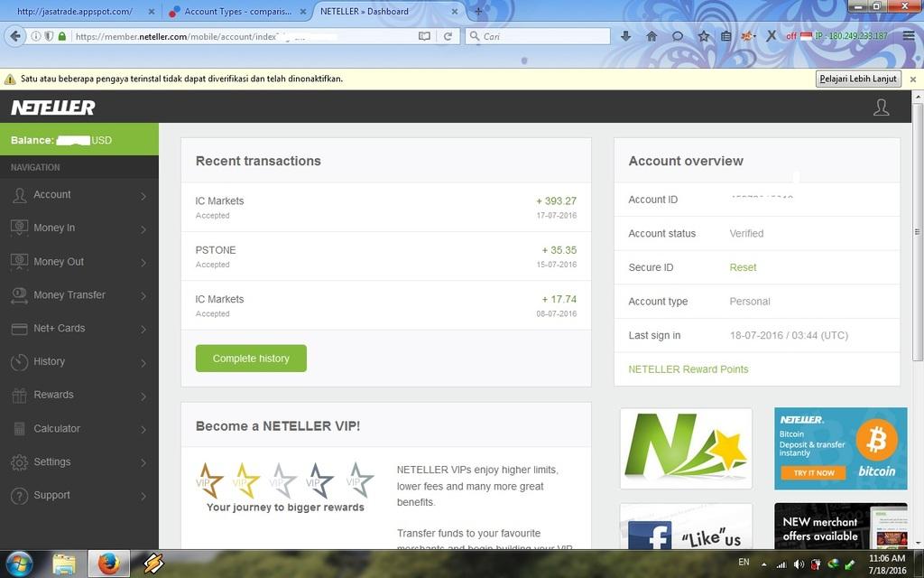This screenshot has width=924, height=578.
Task: Expand the Calculator chevron
Action: click(143, 429)
